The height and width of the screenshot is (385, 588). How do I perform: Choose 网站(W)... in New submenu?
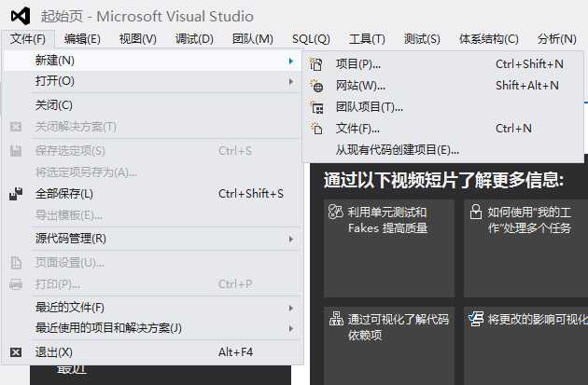click(444, 86)
